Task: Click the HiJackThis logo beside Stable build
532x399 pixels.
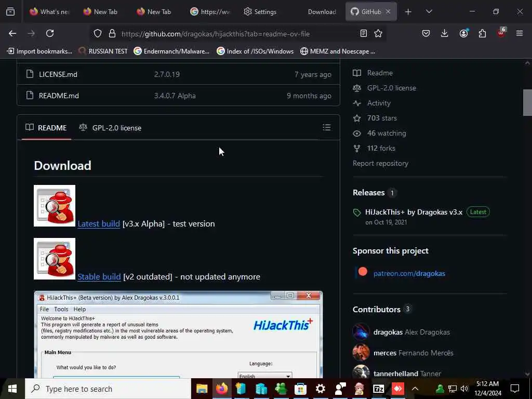Action: point(54,259)
